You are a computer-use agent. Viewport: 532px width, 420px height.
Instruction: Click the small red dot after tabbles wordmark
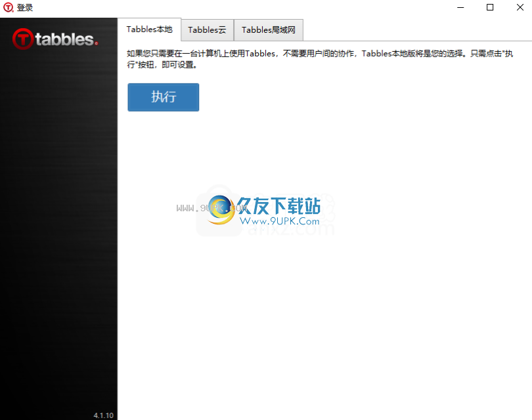tap(97, 43)
